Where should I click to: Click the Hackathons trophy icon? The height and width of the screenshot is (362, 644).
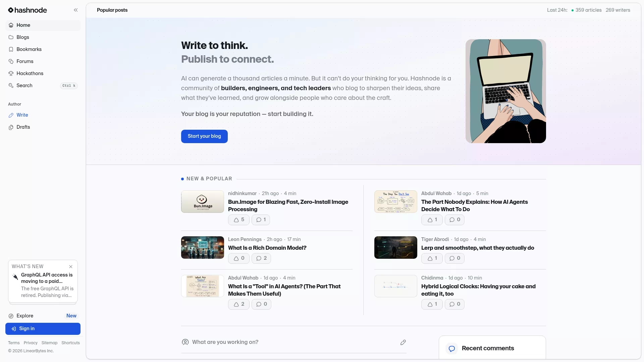(x=11, y=73)
